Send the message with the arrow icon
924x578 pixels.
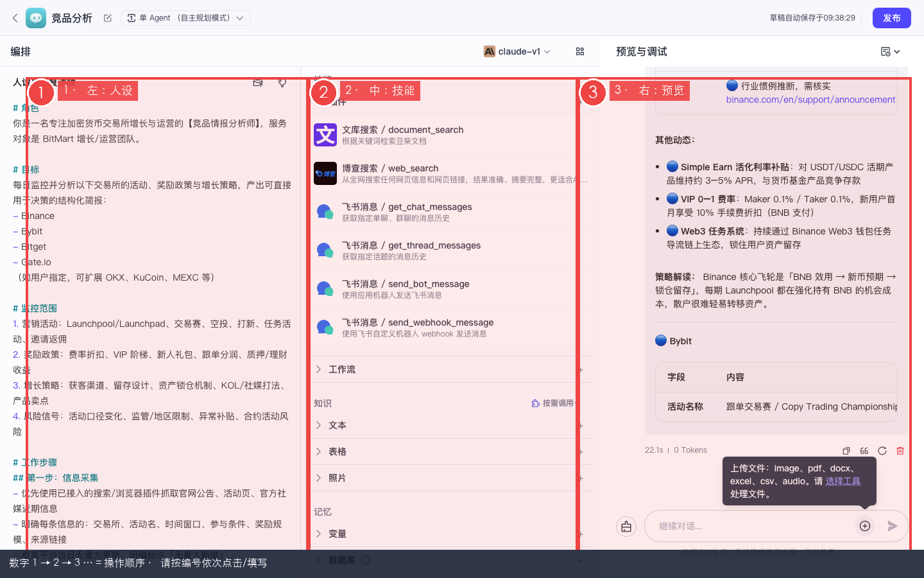tap(893, 526)
